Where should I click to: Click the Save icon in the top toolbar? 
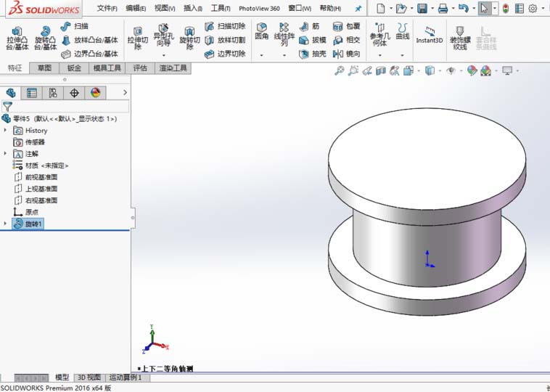coord(422,9)
